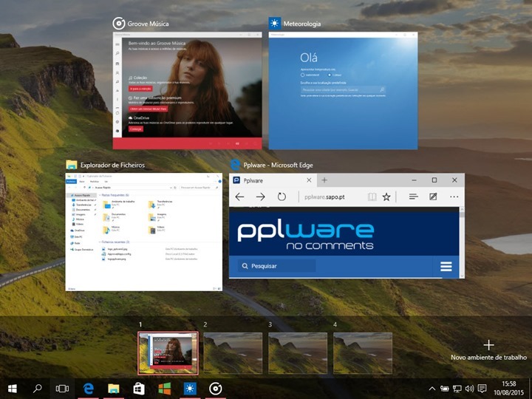Screen dimensions: 532x399
Task: Switch to virtual desktop 1 thumbnail
Action: [x=168, y=353]
